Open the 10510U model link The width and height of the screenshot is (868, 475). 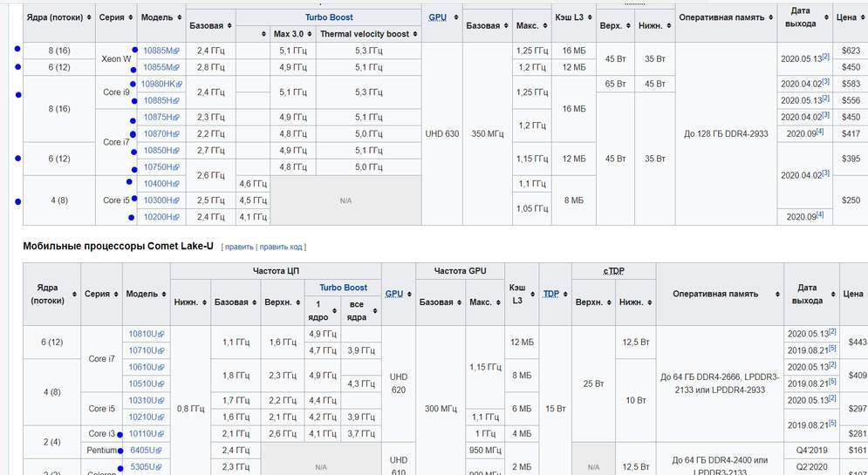(141, 383)
